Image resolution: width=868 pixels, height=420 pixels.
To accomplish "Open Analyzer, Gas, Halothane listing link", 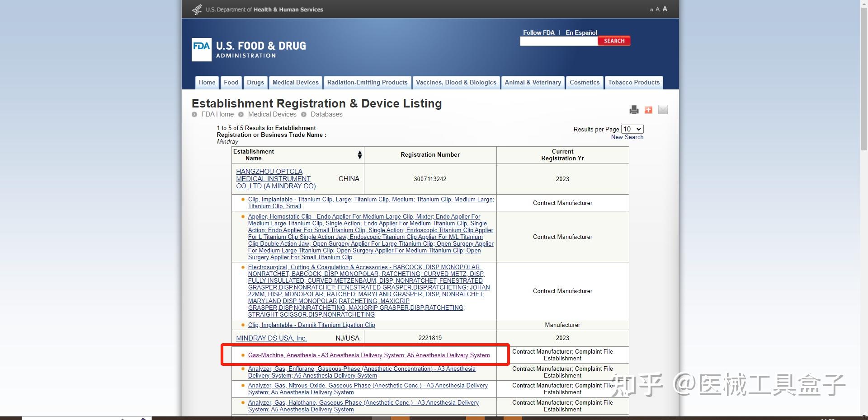I will tap(363, 406).
